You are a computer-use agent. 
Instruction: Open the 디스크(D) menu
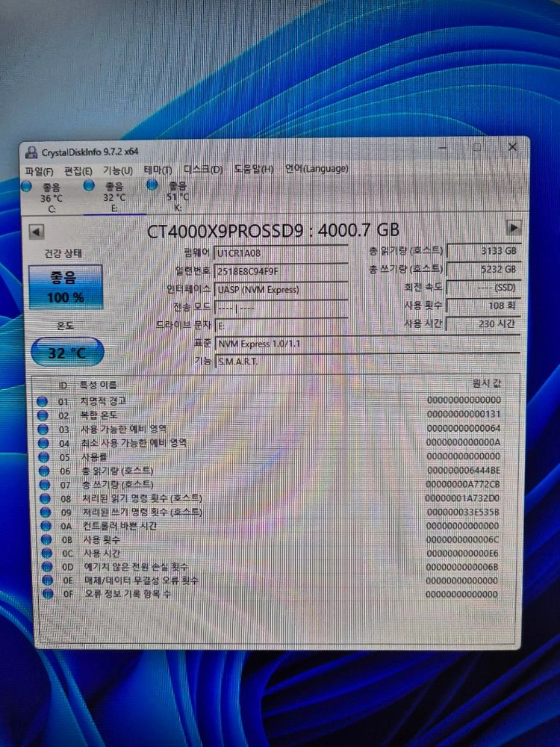point(203,169)
